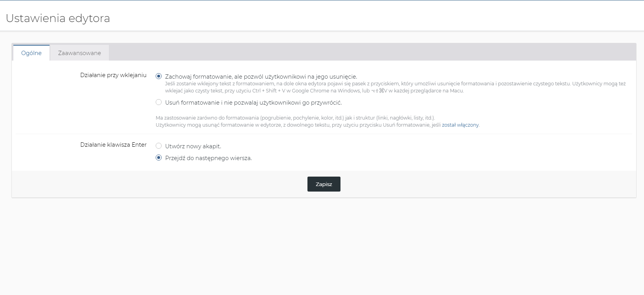Select the Zachowaj formatowanie radio button
644x295 pixels.
coord(159,76)
